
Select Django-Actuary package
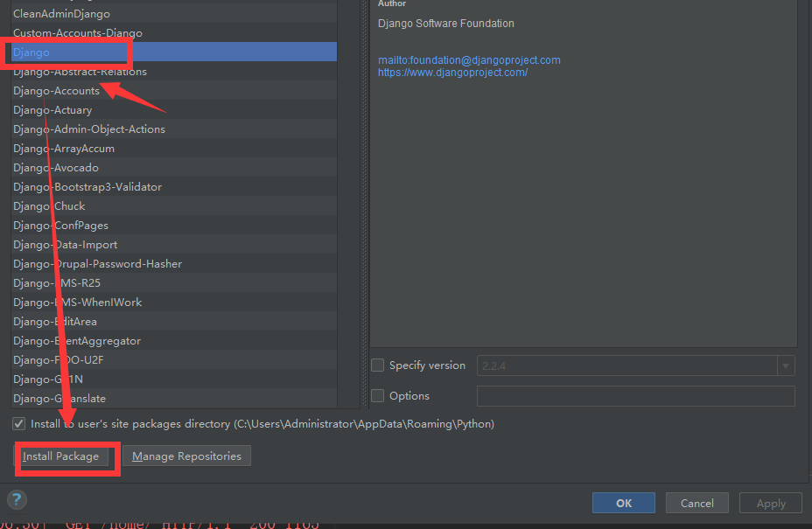tap(174, 109)
